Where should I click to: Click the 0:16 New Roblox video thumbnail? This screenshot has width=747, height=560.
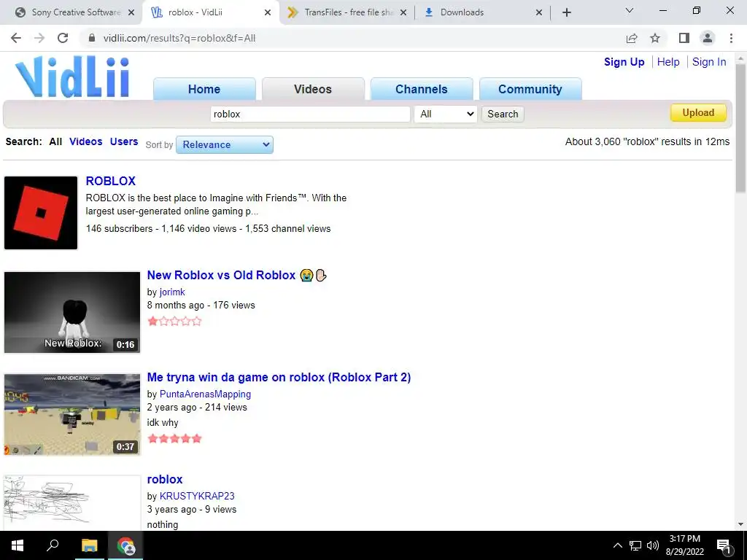(72, 312)
